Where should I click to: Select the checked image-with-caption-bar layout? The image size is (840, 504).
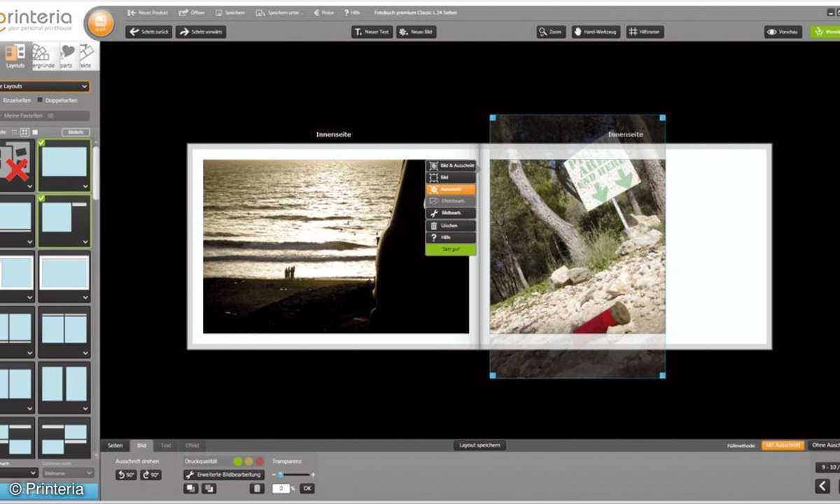coord(64,220)
